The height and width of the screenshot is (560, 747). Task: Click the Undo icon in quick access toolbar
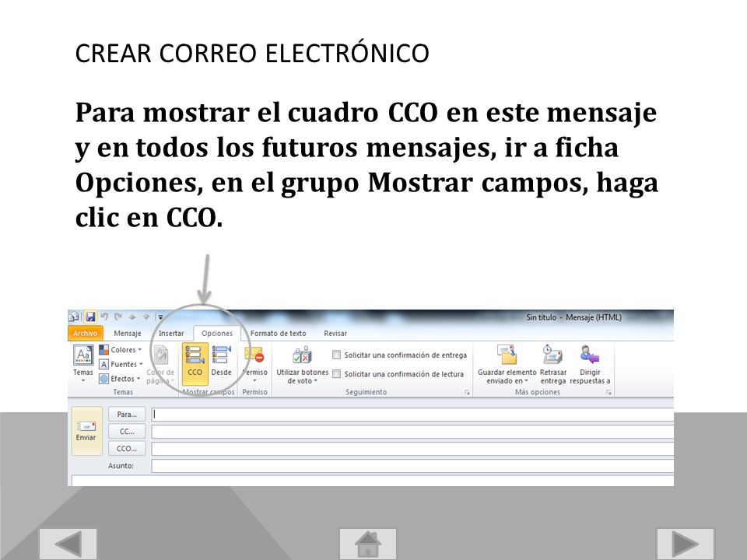tap(105, 317)
